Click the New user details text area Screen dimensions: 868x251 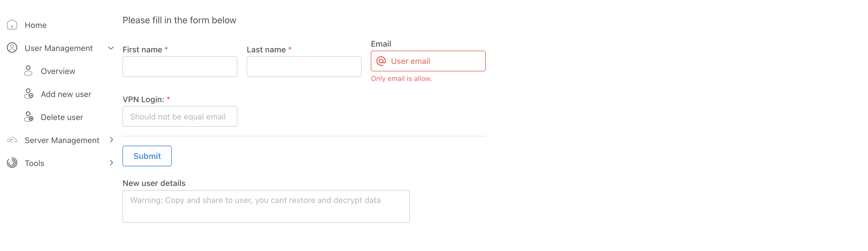[266, 206]
